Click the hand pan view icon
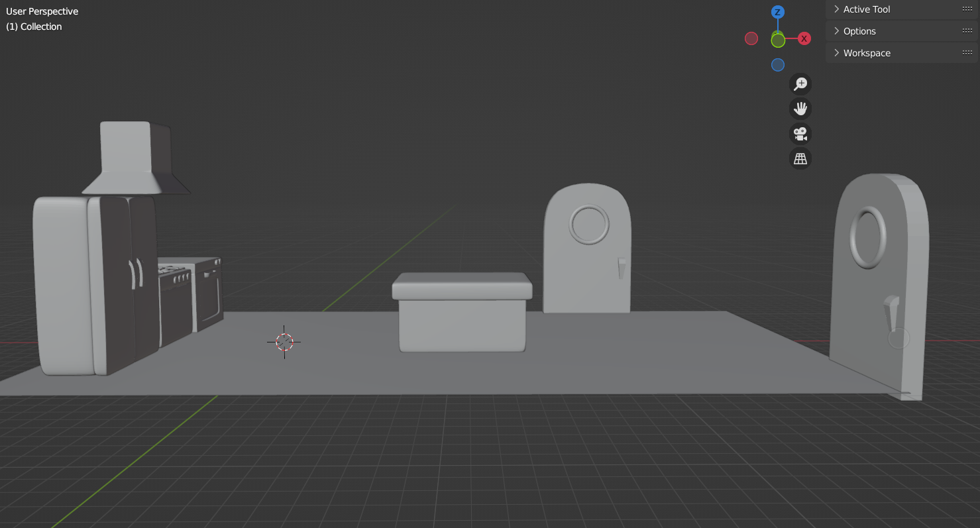Viewport: 980px width, 528px height. (800, 109)
